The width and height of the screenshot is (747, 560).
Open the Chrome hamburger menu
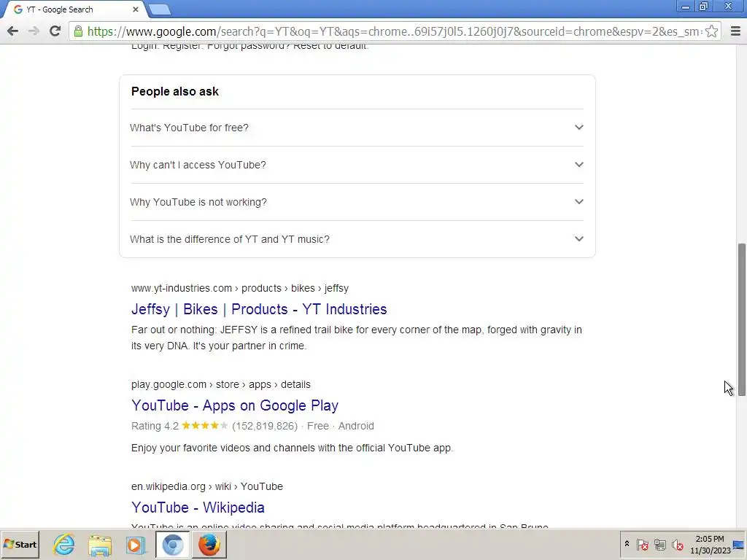(735, 31)
